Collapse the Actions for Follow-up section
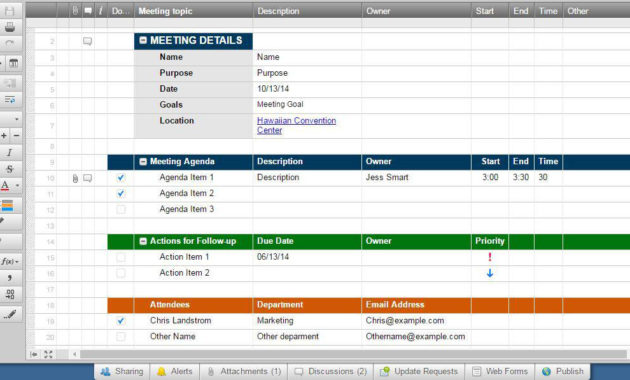Screen dimensions: 630x380 [143, 241]
